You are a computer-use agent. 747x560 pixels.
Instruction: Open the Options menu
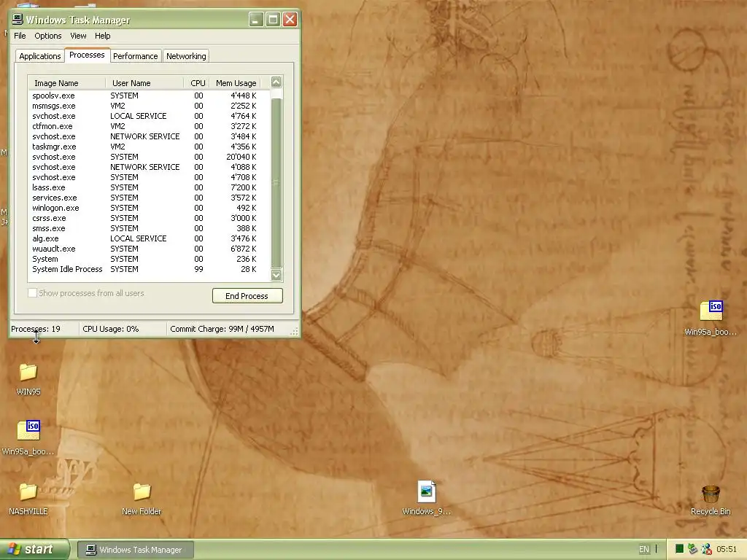click(x=48, y=36)
